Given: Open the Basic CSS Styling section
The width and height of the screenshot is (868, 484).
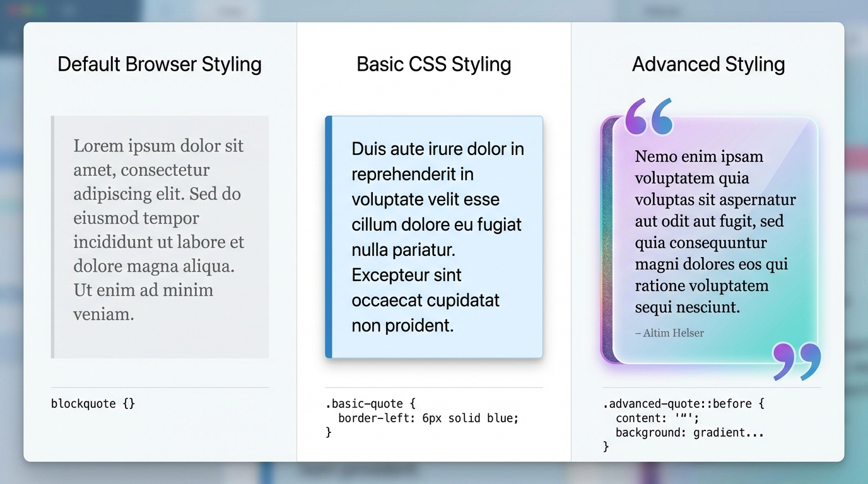Looking at the screenshot, I should pos(433,64).
